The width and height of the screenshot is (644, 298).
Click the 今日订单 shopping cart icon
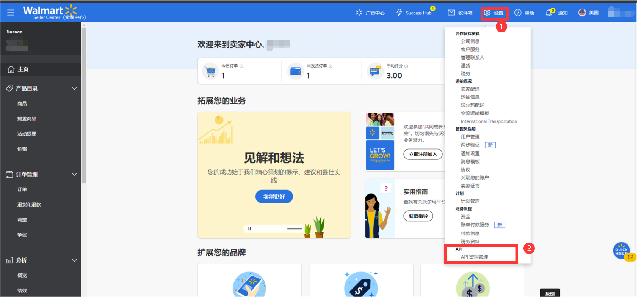point(210,71)
